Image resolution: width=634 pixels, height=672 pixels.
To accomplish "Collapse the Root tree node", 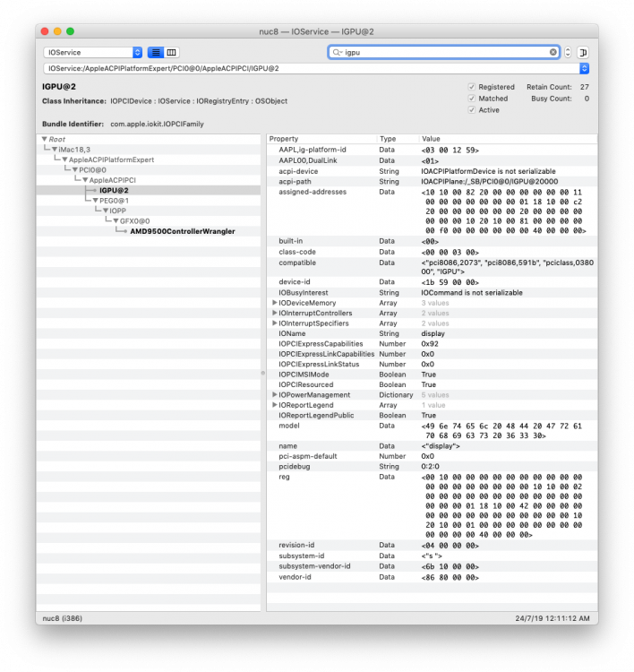I will click(x=45, y=139).
